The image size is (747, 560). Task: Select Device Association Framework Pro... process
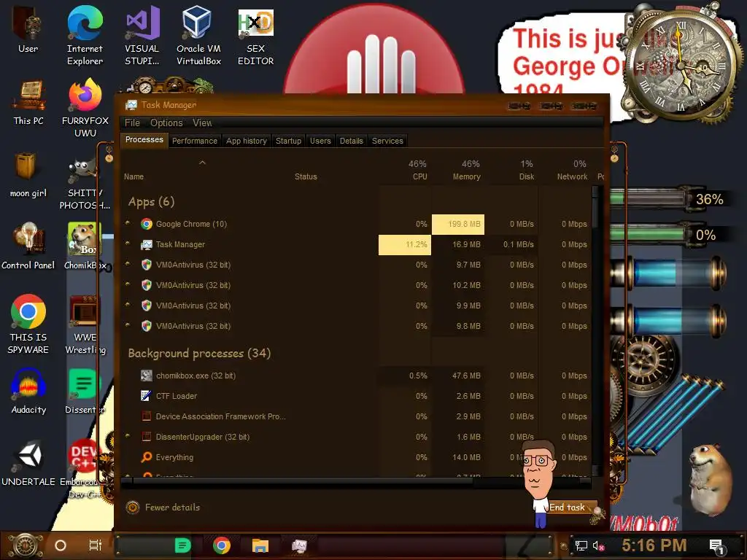point(356,416)
